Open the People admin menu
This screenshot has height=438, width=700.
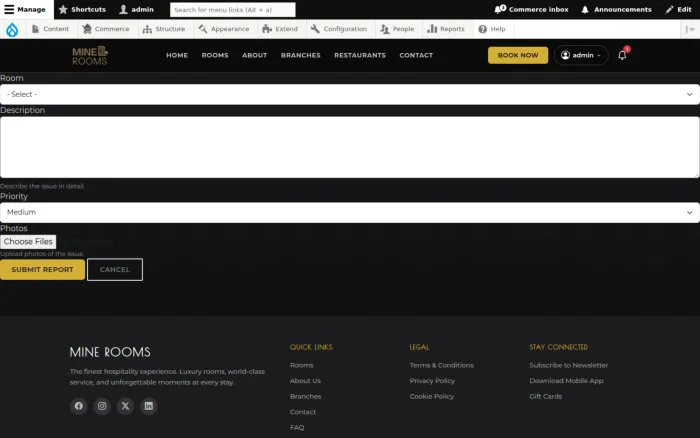pos(397,29)
